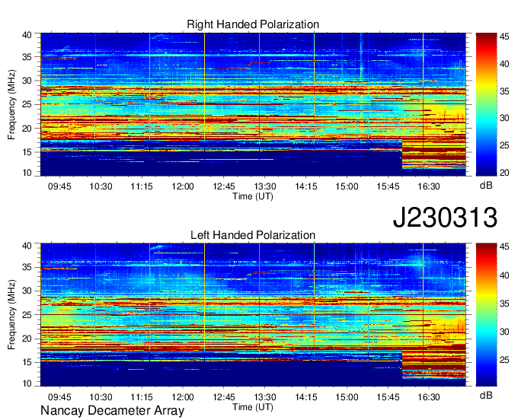Click 16:30 tick under Right Handed plot

click(429, 186)
